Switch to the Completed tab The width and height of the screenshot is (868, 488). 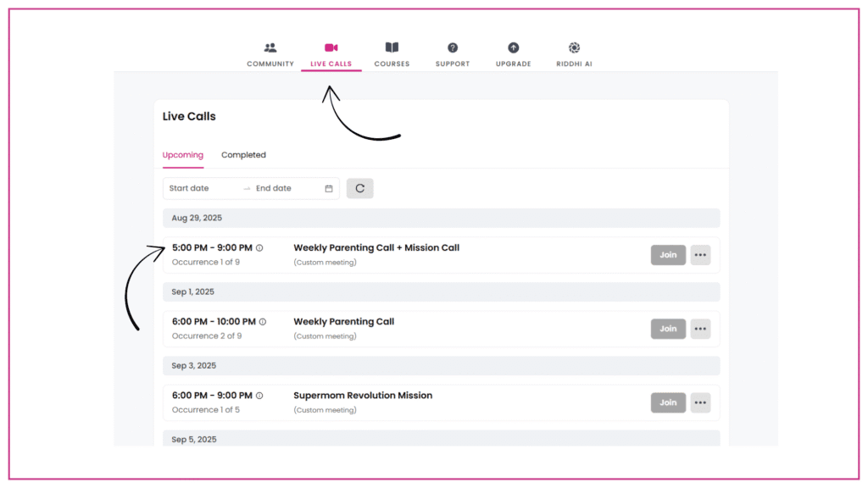(243, 155)
